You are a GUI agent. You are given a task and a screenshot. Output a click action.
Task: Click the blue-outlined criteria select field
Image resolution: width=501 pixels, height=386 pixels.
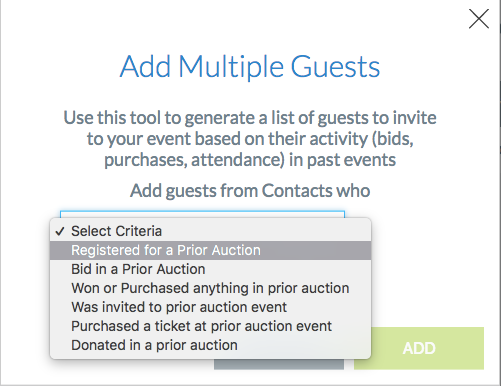(202, 214)
